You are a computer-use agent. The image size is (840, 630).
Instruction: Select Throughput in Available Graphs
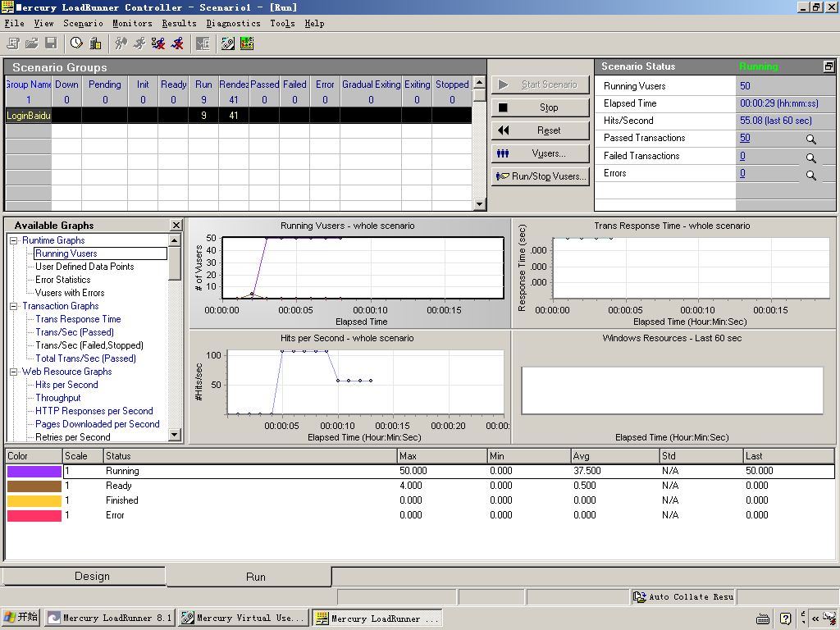tap(57, 398)
